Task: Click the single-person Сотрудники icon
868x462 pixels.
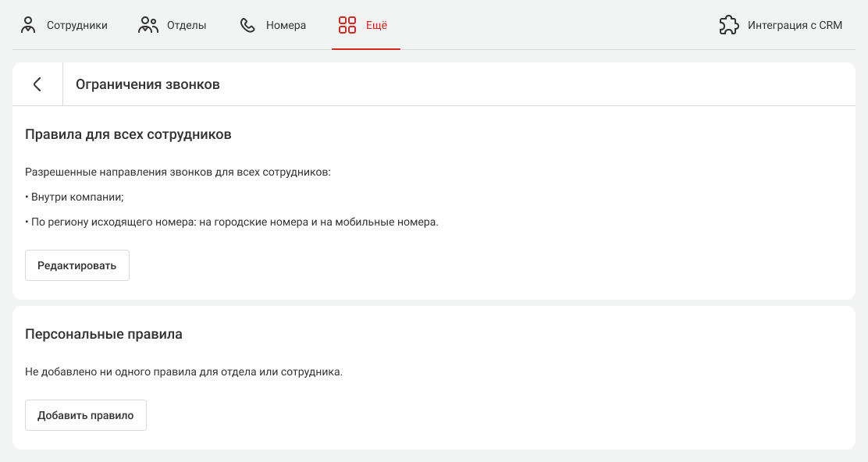Action: click(x=28, y=25)
